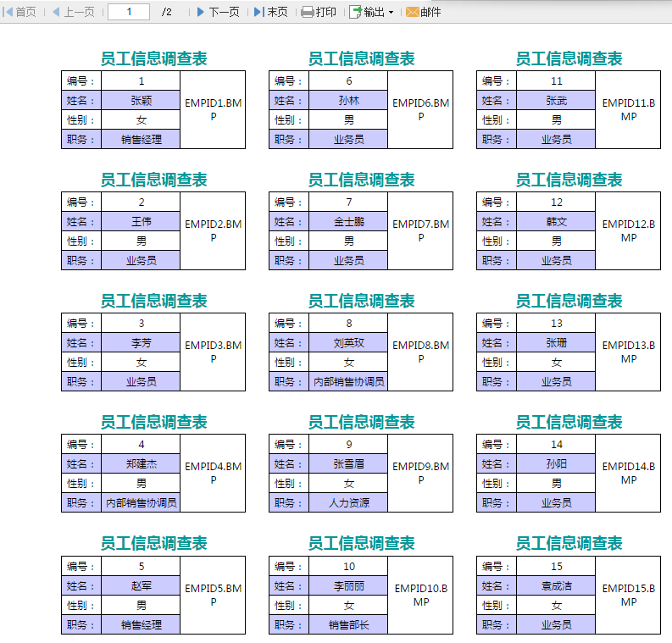Click title 员工信息调查表 above employee 1
The image size is (672, 643).
tap(153, 58)
